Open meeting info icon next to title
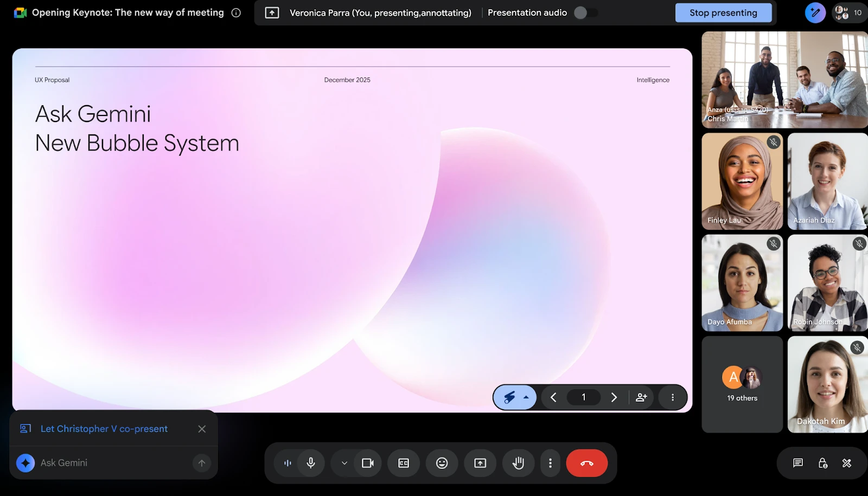This screenshot has height=496, width=868. pos(236,12)
